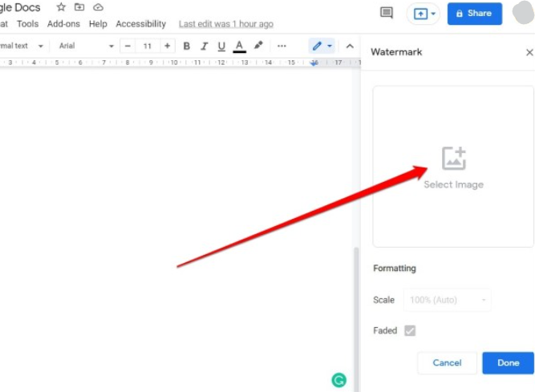Decrease font size with minus button
Screen dimensions: 535x392
[x=128, y=46]
